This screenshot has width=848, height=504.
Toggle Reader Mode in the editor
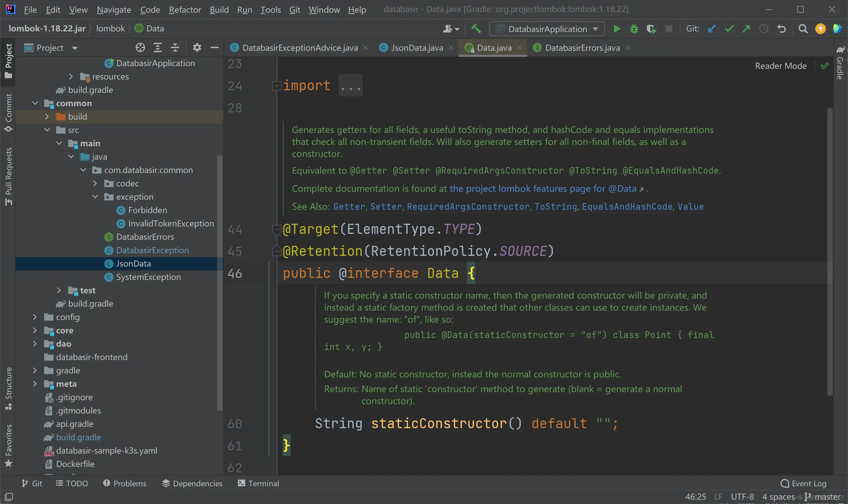point(781,66)
